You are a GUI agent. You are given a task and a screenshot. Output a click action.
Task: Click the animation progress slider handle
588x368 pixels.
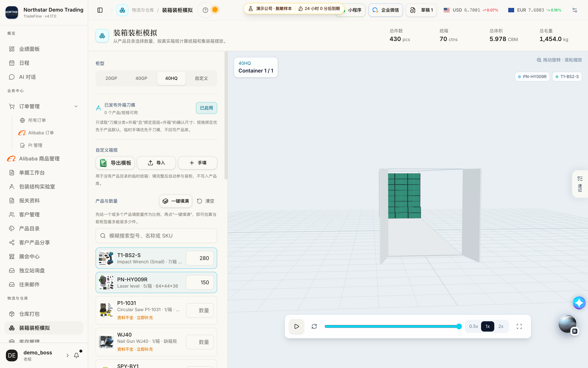click(459, 326)
